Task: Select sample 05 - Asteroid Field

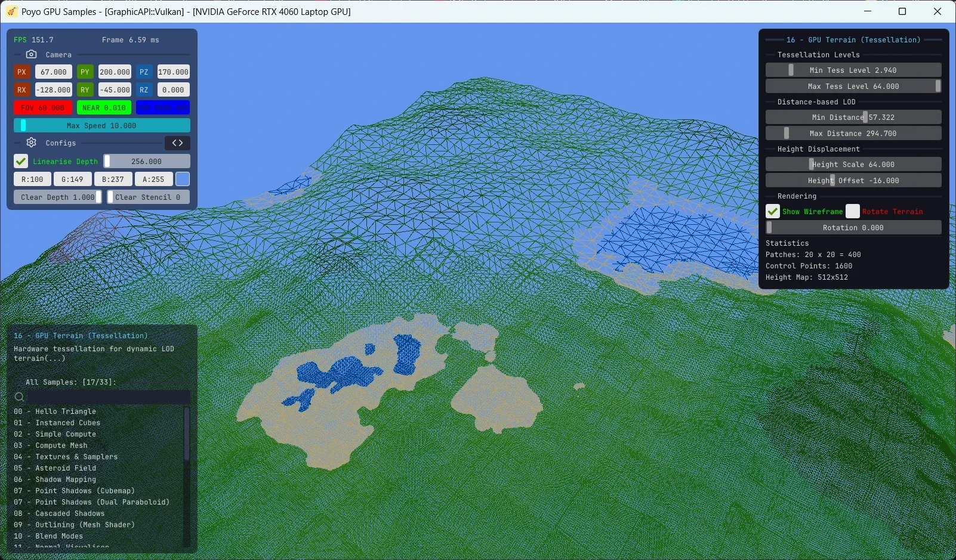Action: pos(55,468)
